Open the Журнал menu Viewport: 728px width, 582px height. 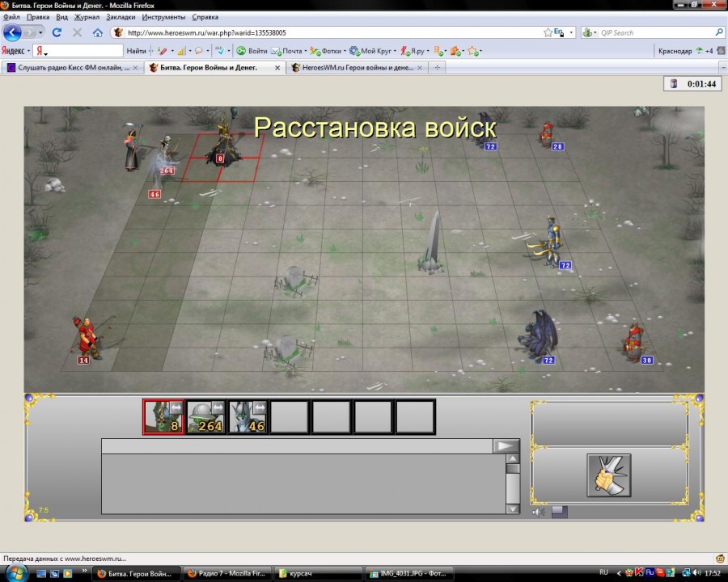pyautogui.click(x=87, y=17)
